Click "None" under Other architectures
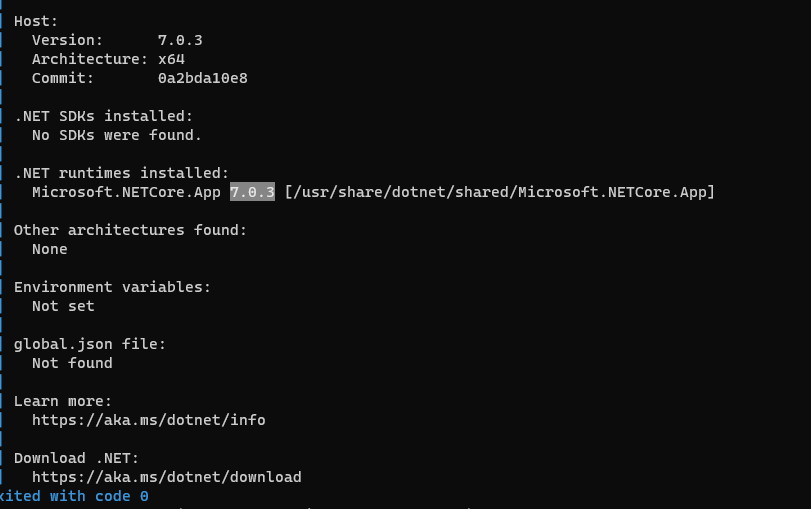Screen dimensions: 811x509 pos(50,249)
